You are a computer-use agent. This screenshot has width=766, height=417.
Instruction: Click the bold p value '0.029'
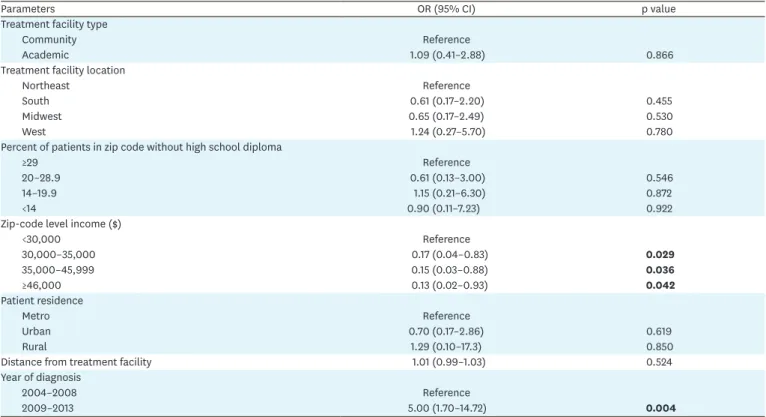[660, 254]
